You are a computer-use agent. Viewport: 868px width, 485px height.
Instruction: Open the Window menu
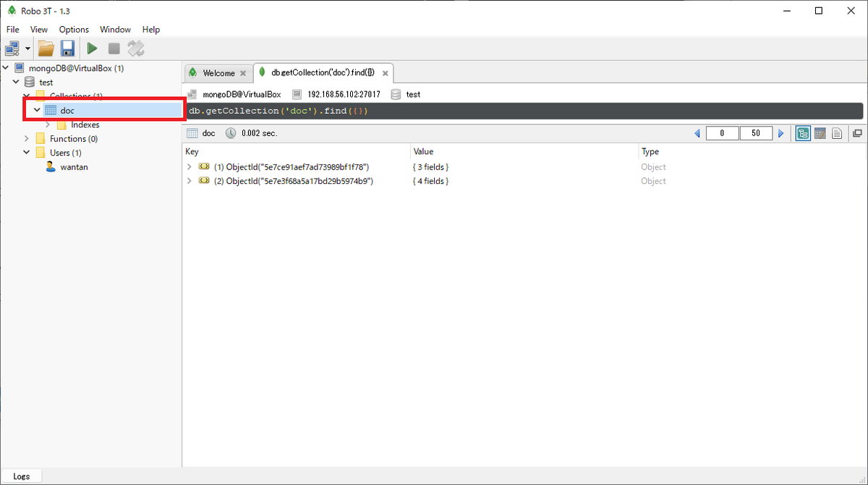(x=115, y=30)
